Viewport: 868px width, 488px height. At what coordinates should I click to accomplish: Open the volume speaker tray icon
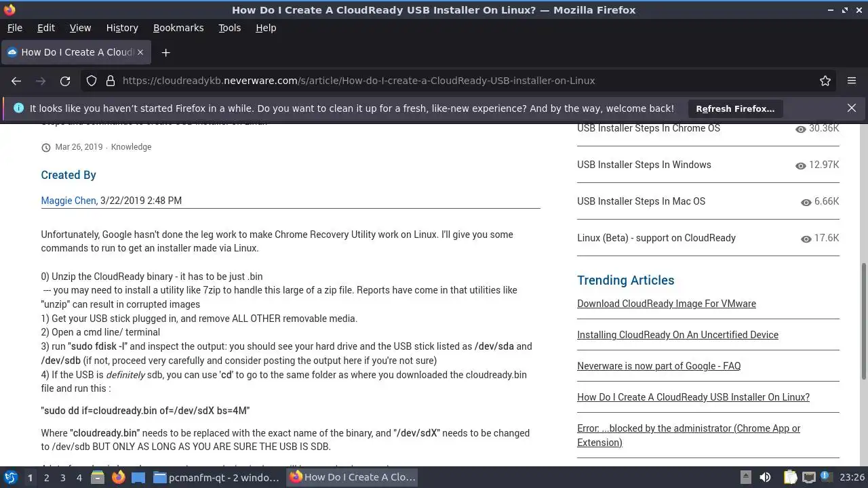pos(765,477)
